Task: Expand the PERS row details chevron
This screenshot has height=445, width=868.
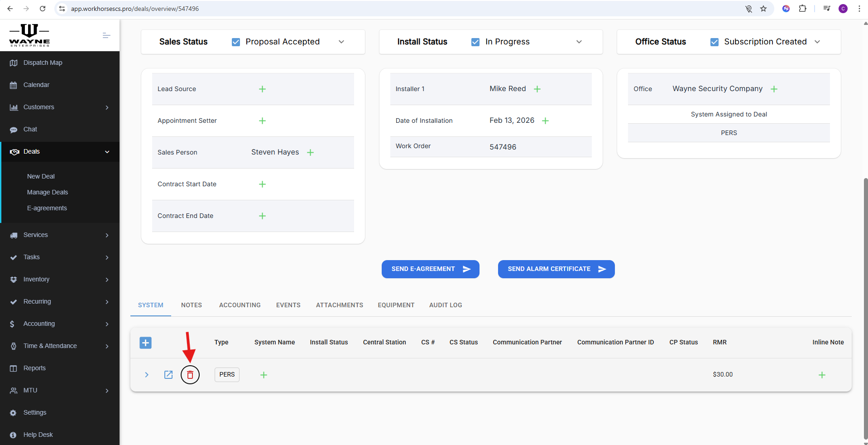Action: click(x=147, y=375)
